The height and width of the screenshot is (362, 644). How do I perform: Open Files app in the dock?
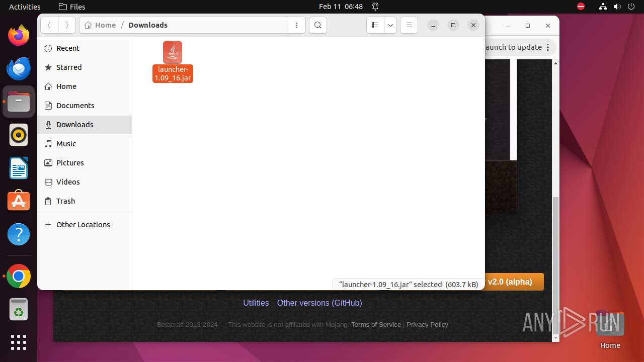pyautogui.click(x=19, y=102)
